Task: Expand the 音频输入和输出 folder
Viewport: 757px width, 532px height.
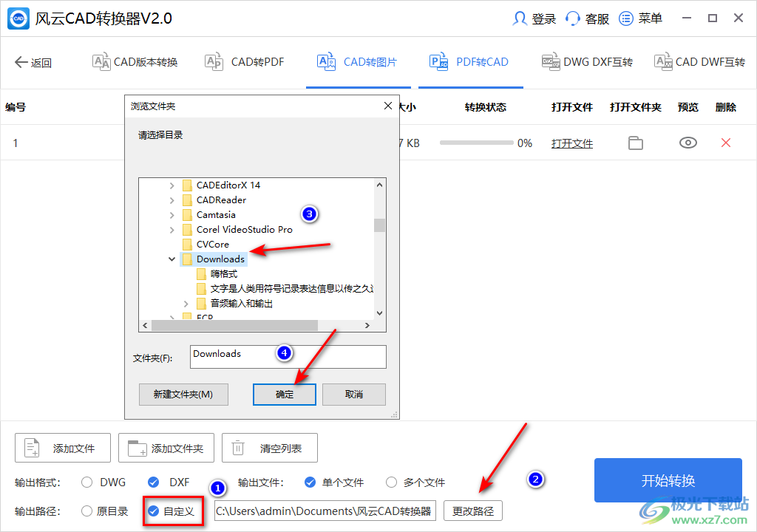Action: pyautogui.click(x=186, y=304)
